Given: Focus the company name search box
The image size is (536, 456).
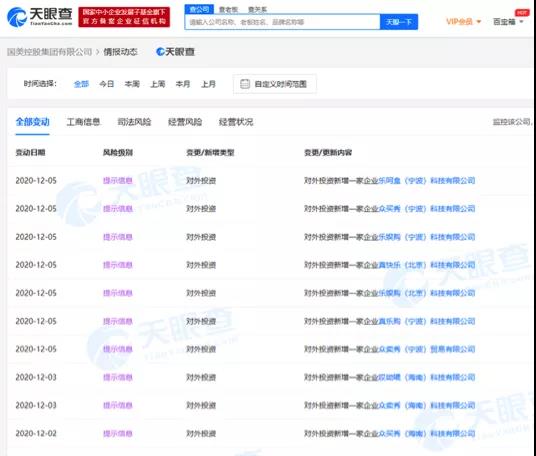Looking at the screenshot, I should [282, 22].
